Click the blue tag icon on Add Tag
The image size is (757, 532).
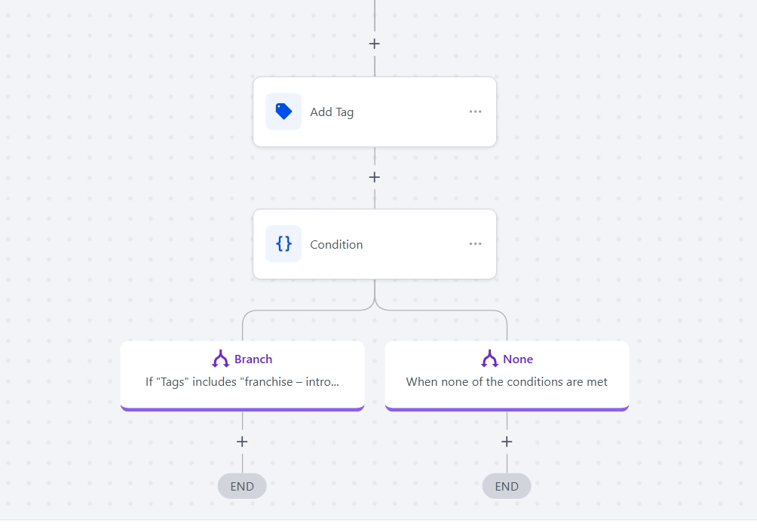[x=283, y=112]
